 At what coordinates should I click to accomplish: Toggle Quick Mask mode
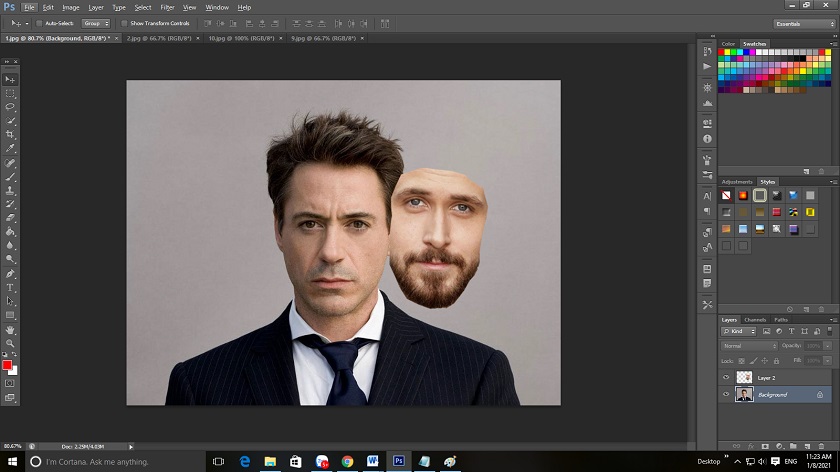(x=10, y=384)
